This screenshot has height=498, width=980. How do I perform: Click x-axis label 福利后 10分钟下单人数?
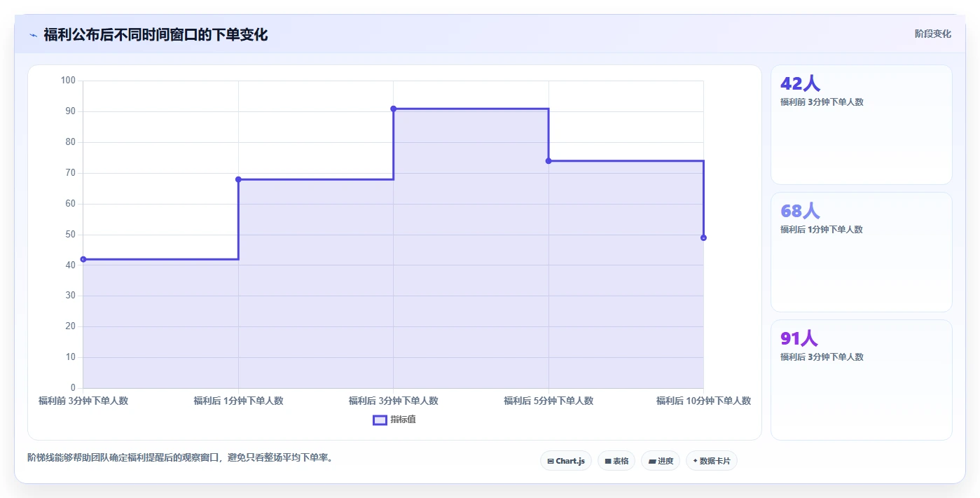[x=703, y=401]
